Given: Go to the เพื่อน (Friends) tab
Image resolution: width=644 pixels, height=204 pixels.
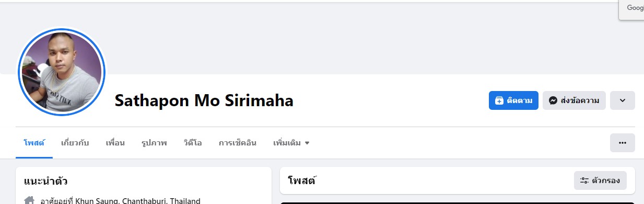Looking at the screenshot, I should click(115, 142).
